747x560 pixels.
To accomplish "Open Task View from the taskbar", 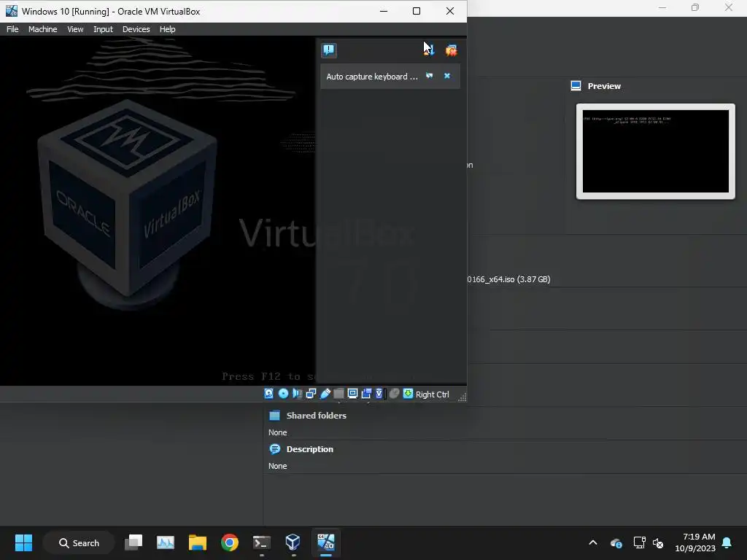I will [134, 542].
